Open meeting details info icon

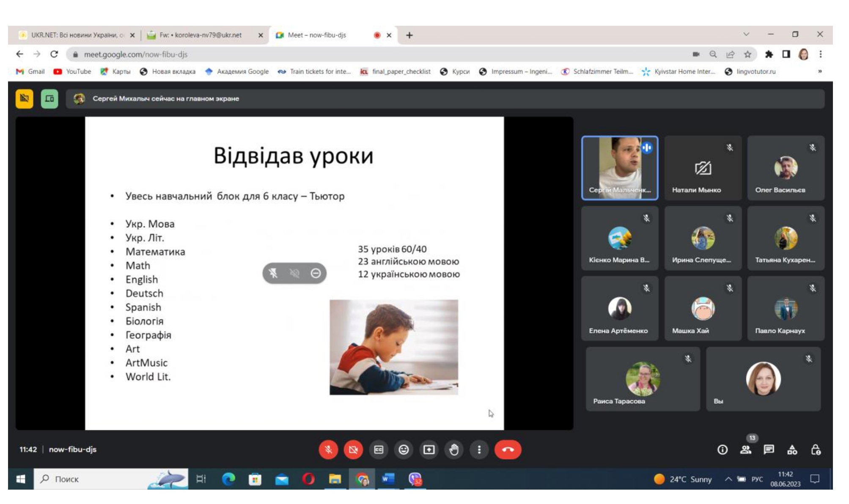(722, 450)
